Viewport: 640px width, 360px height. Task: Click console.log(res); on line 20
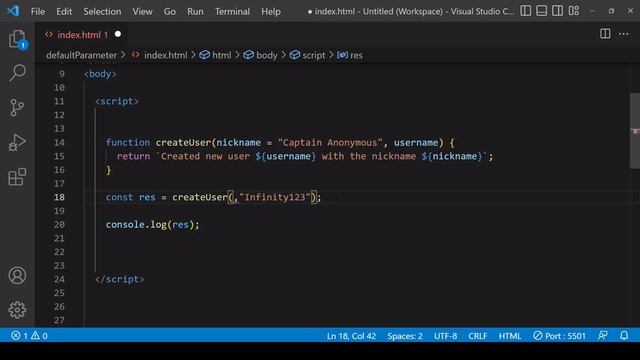tap(152, 224)
